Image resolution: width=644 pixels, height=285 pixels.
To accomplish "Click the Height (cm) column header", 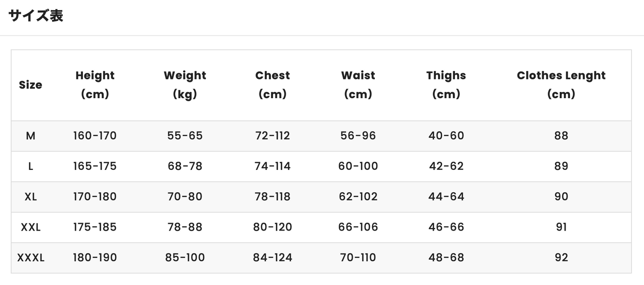I will tap(95, 85).
